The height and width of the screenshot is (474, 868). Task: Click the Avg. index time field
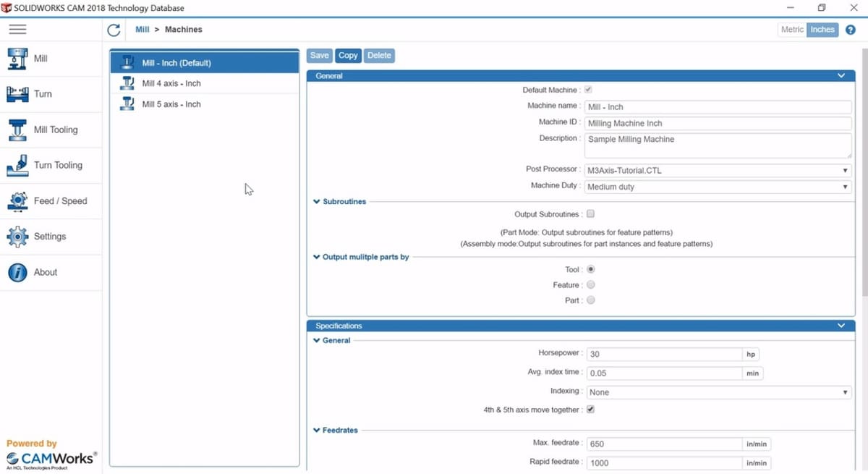[x=663, y=373]
